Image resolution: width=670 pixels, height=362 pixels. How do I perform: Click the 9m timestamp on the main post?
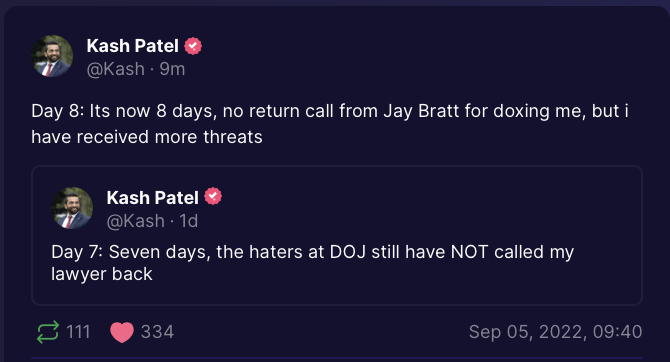point(172,69)
